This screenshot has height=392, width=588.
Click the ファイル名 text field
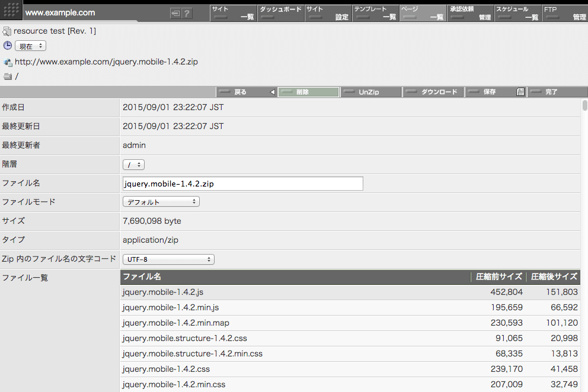click(x=242, y=183)
